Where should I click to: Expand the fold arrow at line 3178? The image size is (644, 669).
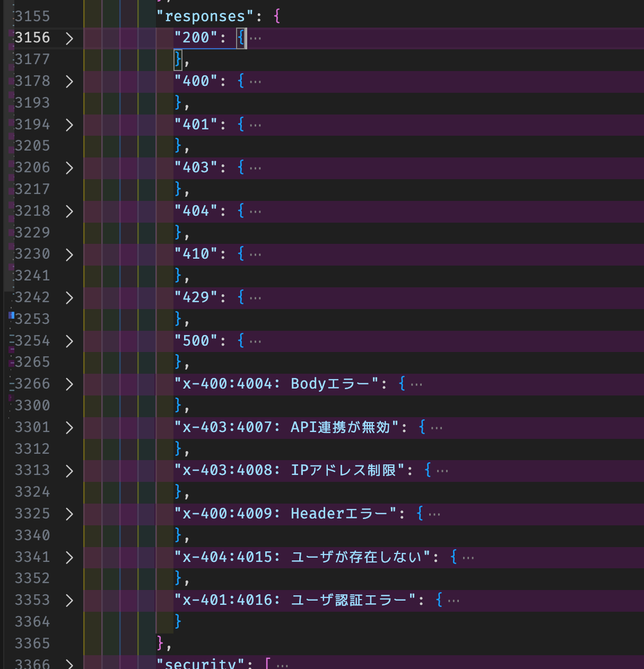click(69, 81)
